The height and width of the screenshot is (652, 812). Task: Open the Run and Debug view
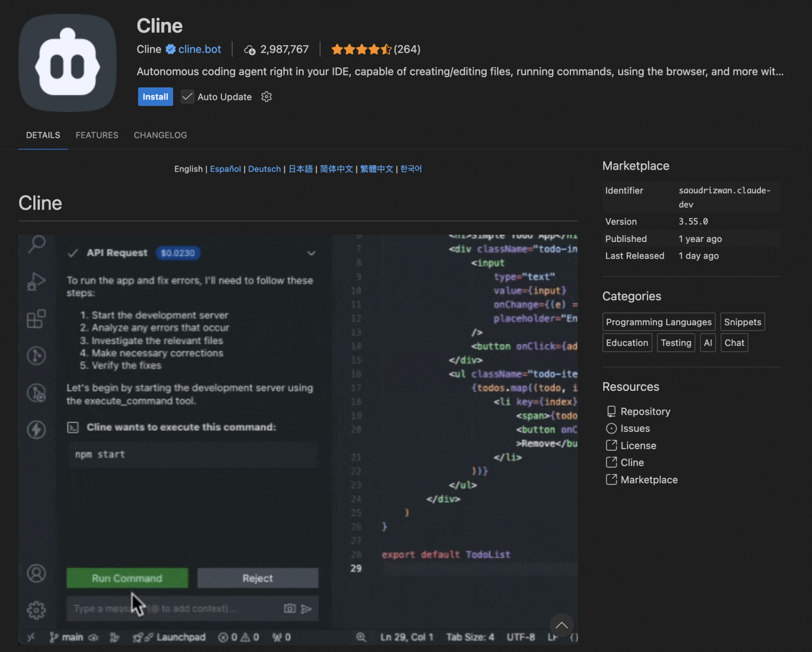[36, 282]
